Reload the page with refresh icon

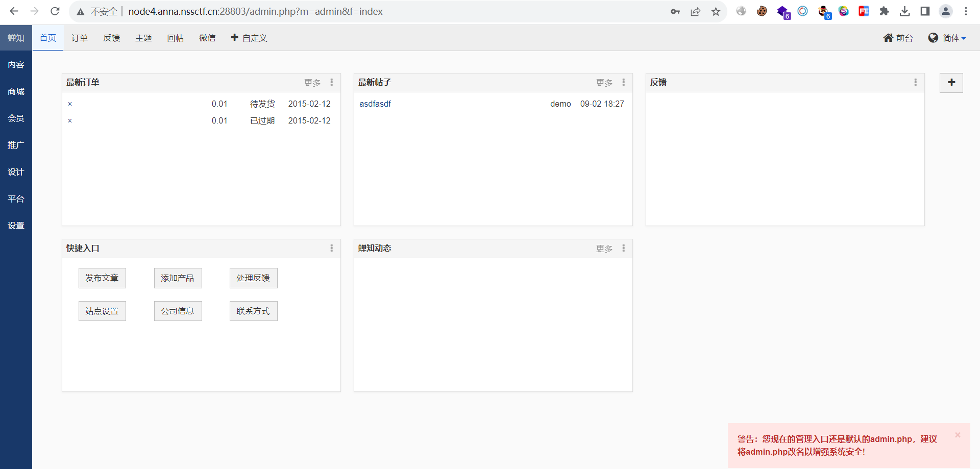tap(55, 11)
